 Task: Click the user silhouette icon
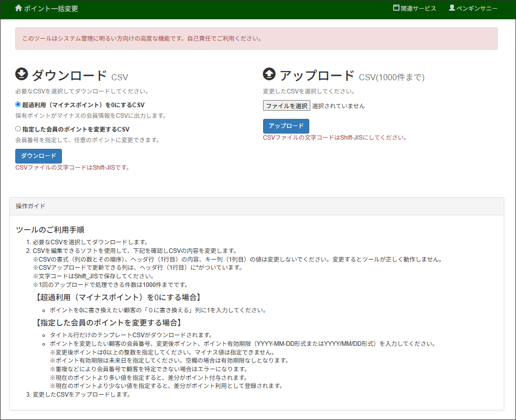coord(451,8)
